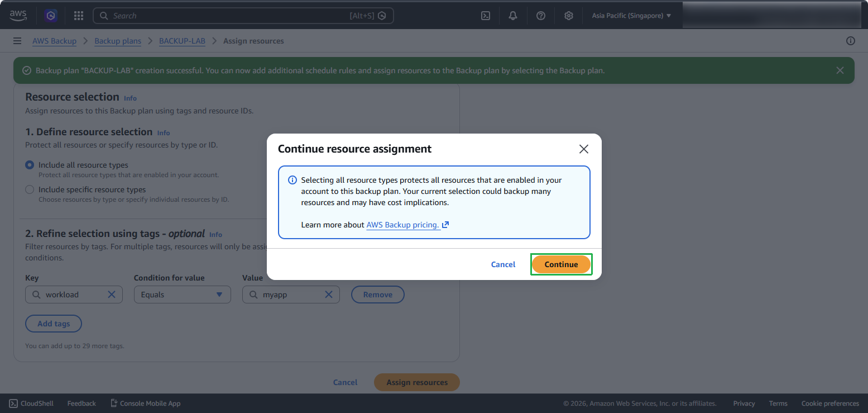
Task: Click the Key input containing workload
Action: coord(74,295)
